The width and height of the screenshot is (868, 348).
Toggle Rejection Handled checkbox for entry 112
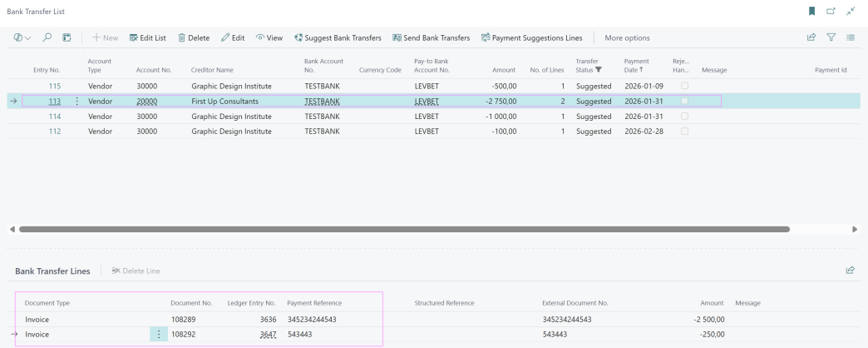685,131
